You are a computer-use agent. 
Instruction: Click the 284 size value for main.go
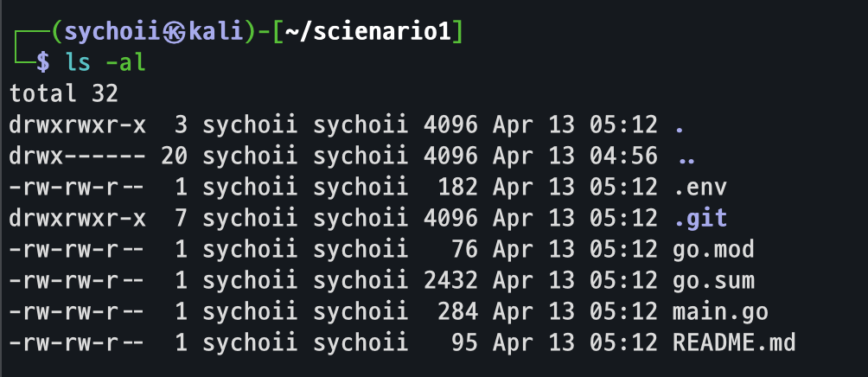tap(457, 312)
